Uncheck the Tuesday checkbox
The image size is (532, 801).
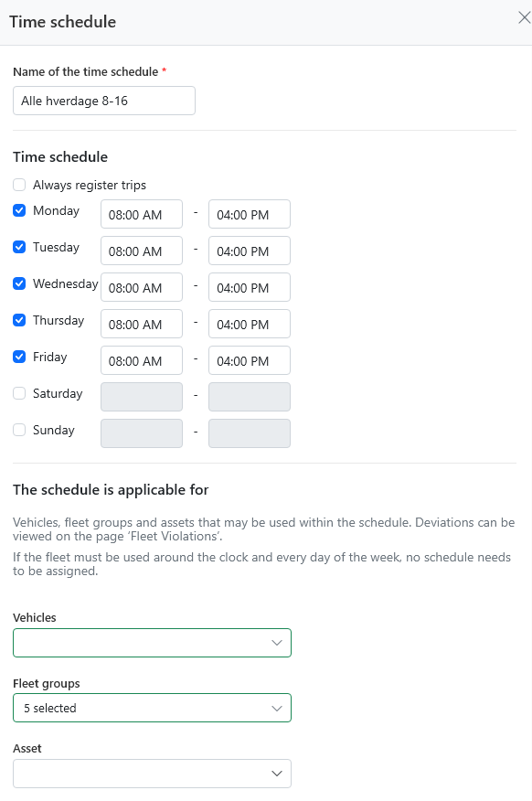click(19, 247)
